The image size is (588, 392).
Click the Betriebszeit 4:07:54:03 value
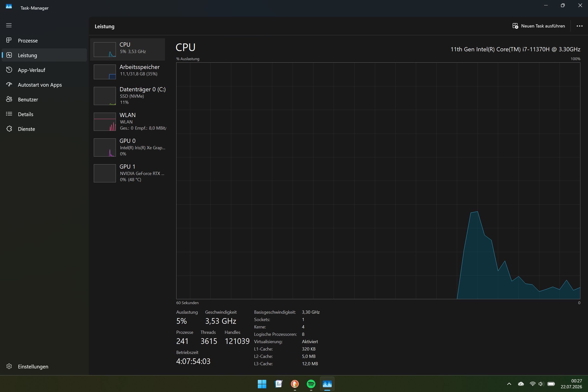coord(193,361)
